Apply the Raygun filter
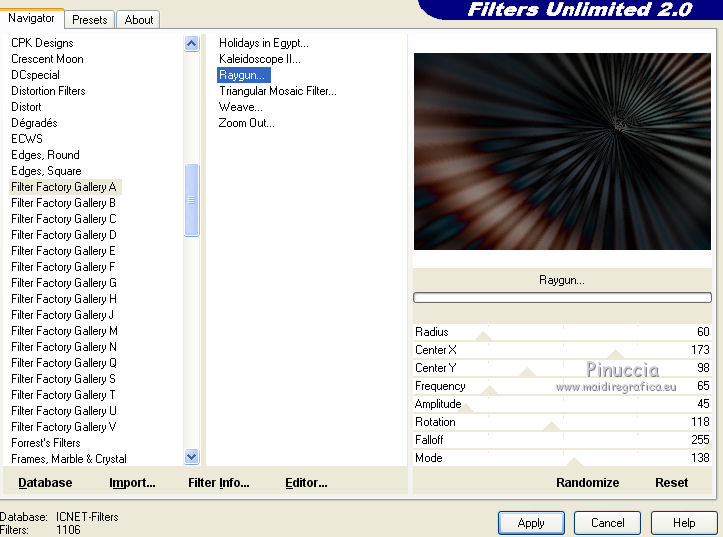723x537 pixels. (x=531, y=523)
